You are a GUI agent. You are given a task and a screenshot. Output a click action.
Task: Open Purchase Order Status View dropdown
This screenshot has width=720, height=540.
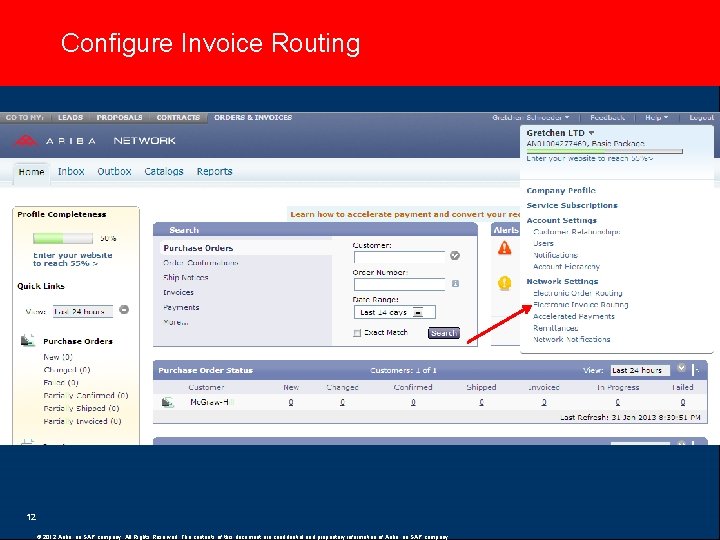(640, 370)
